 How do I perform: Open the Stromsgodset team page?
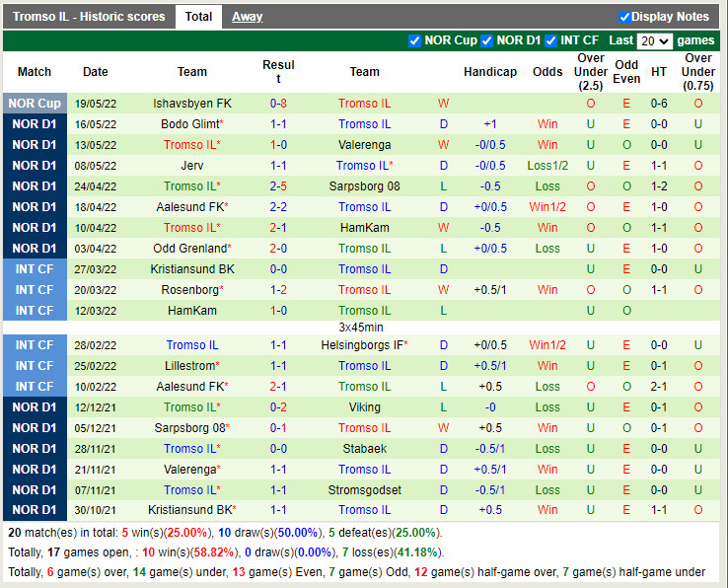[x=364, y=490]
